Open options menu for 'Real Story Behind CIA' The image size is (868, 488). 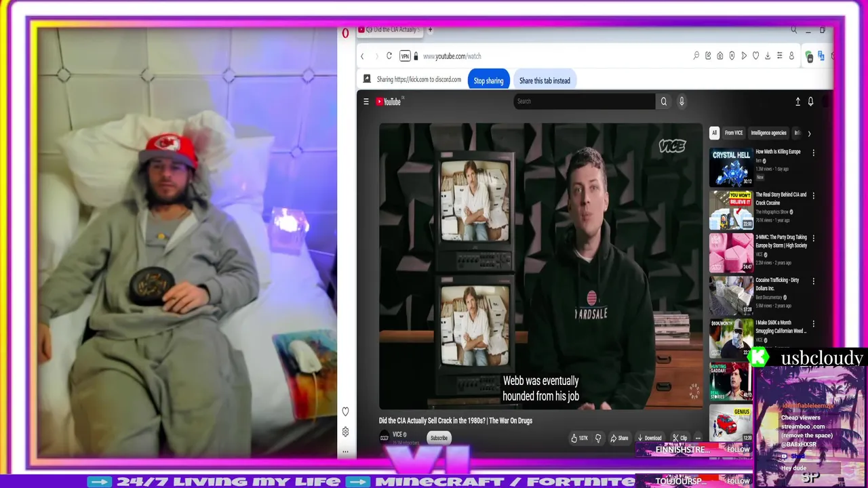(x=813, y=195)
